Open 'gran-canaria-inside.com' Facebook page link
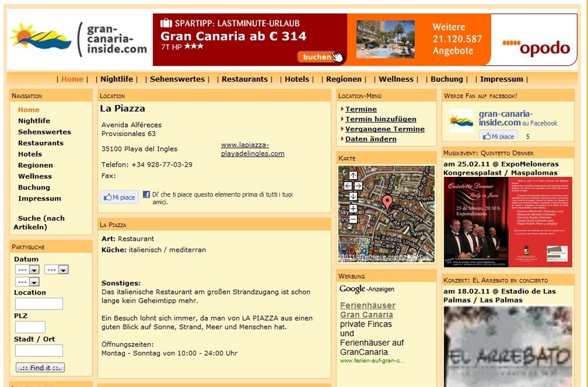 tap(505, 118)
